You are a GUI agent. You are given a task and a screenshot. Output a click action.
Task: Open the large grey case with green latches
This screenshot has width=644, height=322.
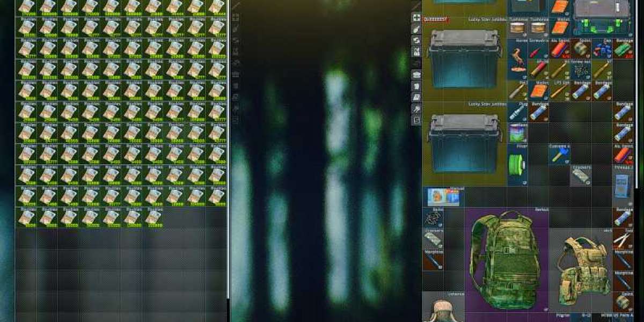[602, 18]
